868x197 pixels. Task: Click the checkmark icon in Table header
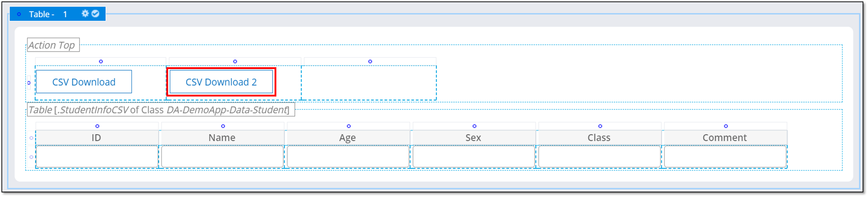coord(95,14)
